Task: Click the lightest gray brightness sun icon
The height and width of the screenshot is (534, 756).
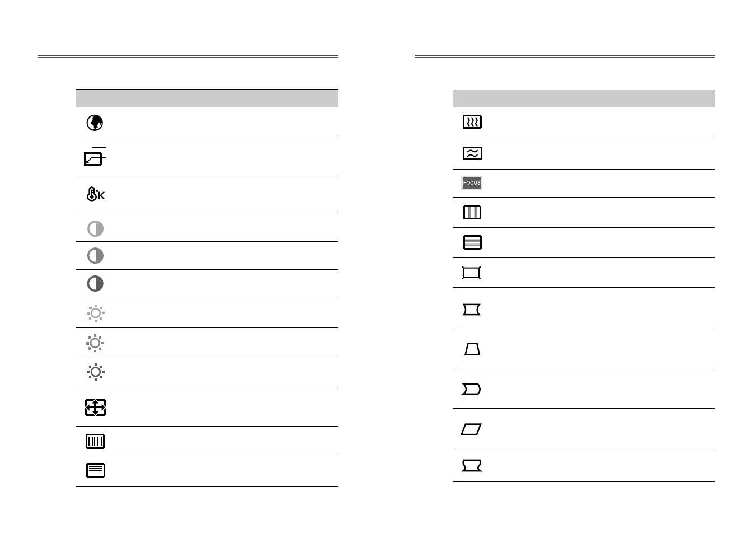Action: [x=95, y=313]
